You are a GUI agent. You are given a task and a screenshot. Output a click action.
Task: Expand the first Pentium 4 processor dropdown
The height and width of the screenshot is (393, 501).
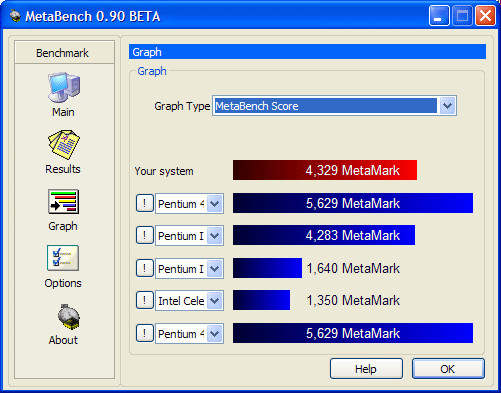214,203
